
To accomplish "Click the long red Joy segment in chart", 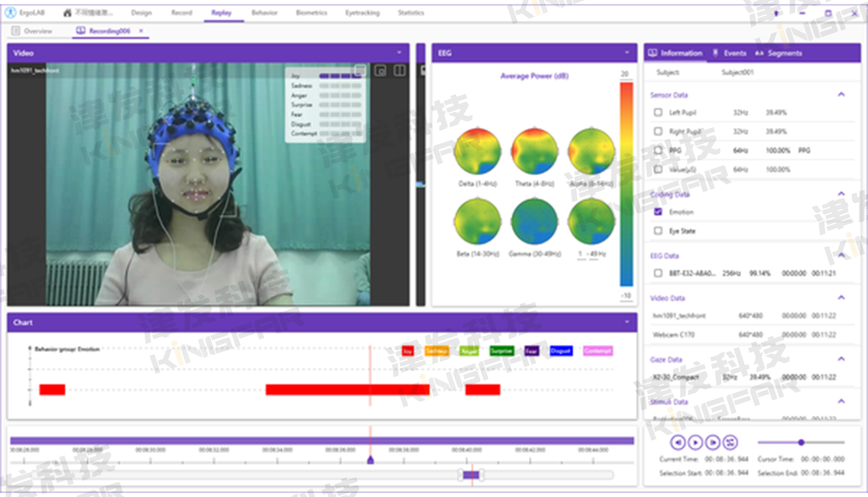I will (348, 390).
